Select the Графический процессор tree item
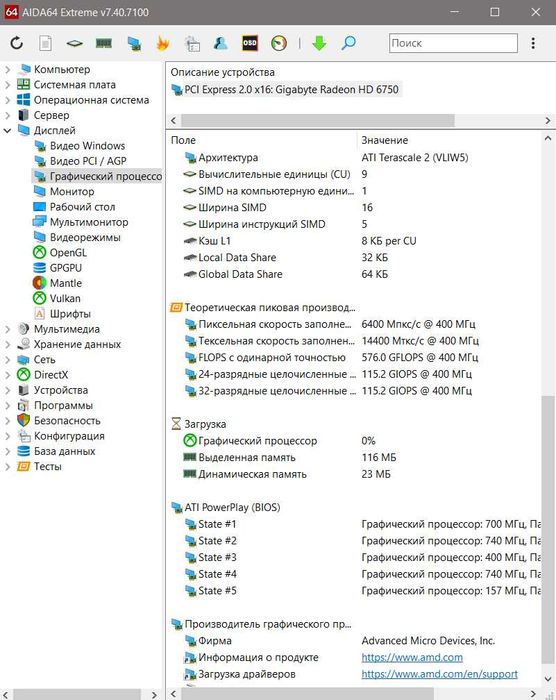 (x=97, y=176)
